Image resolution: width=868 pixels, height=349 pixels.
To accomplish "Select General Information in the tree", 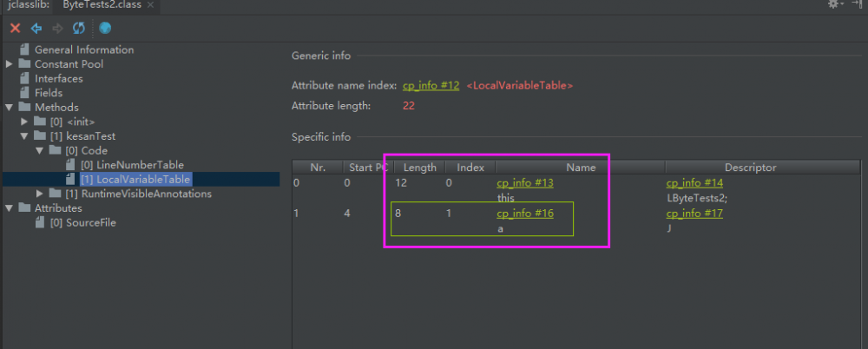I will click(84, 49).
